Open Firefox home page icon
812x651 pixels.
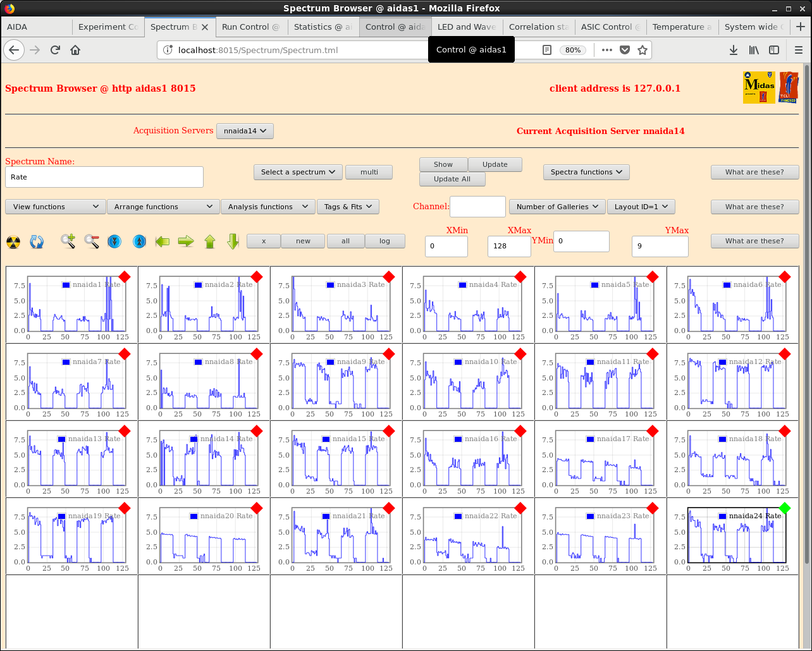pyautogui.click(x=75, y=50)
